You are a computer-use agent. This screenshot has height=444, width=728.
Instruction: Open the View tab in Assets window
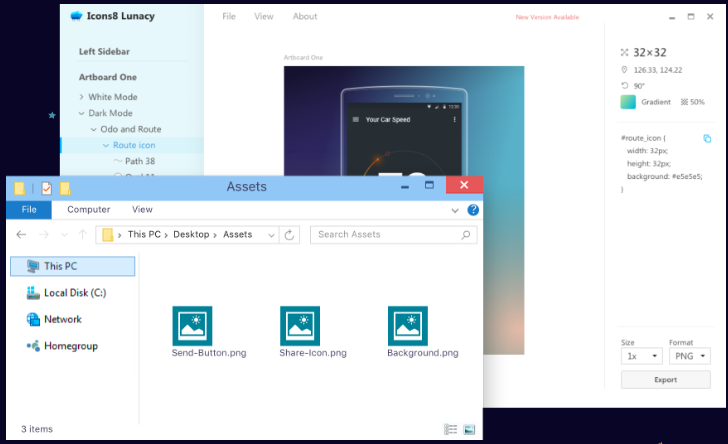(x=142, y=209)
